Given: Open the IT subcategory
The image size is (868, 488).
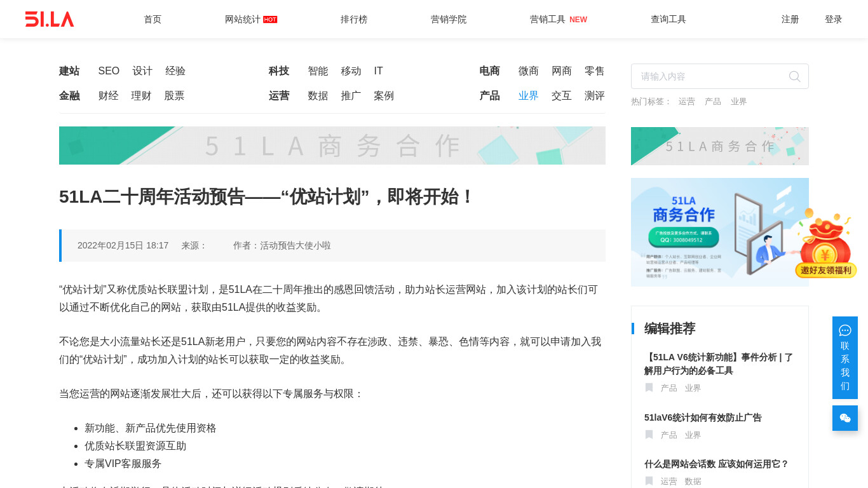Looking at the screenshot, I should point(379,71).
